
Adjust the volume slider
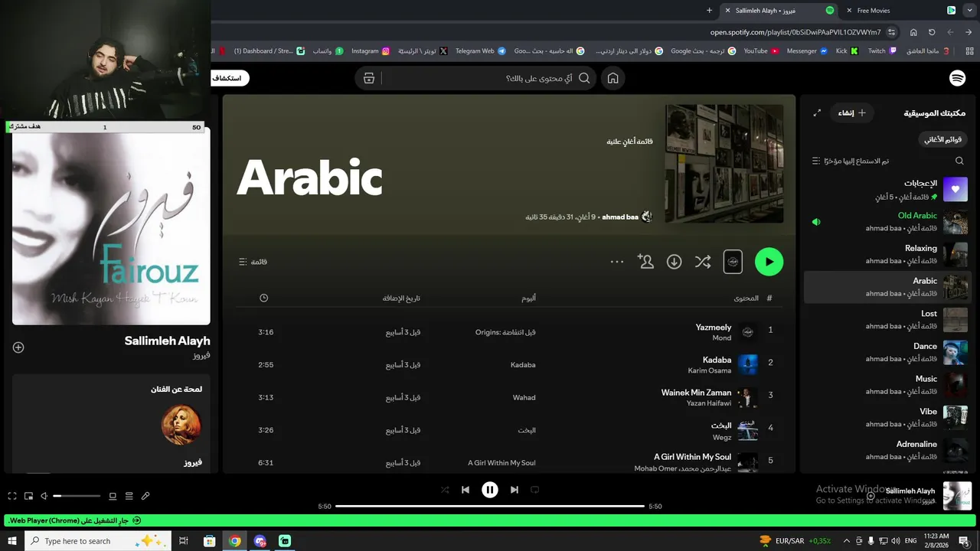(x=77, y=496)
